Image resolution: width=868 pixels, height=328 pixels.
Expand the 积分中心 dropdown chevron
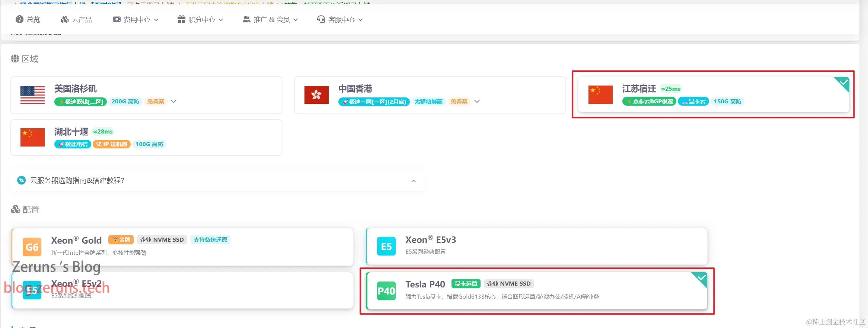(x=221, y=20)
